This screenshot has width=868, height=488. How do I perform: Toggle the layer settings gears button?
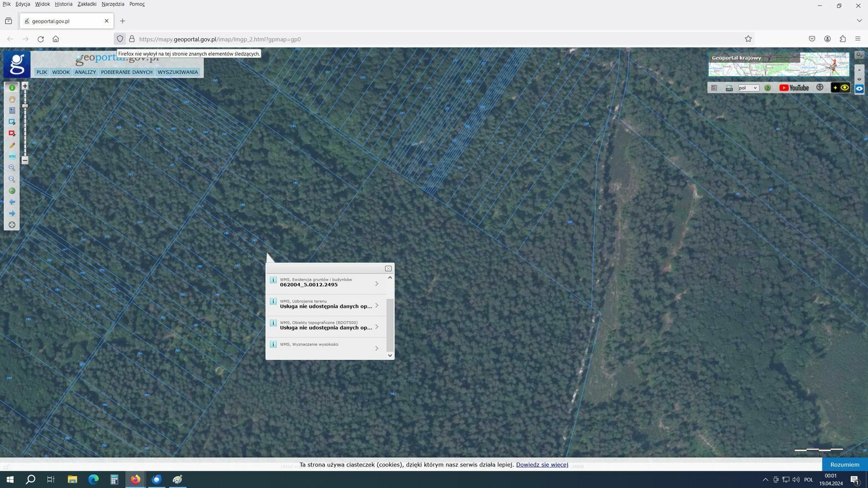tap(859, 55)
